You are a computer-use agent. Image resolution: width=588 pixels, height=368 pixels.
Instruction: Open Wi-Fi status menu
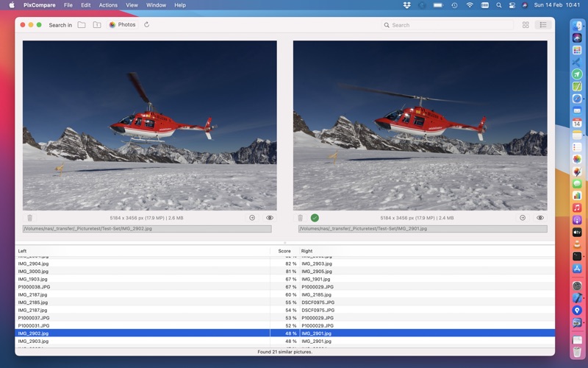(x=470, y=5)
